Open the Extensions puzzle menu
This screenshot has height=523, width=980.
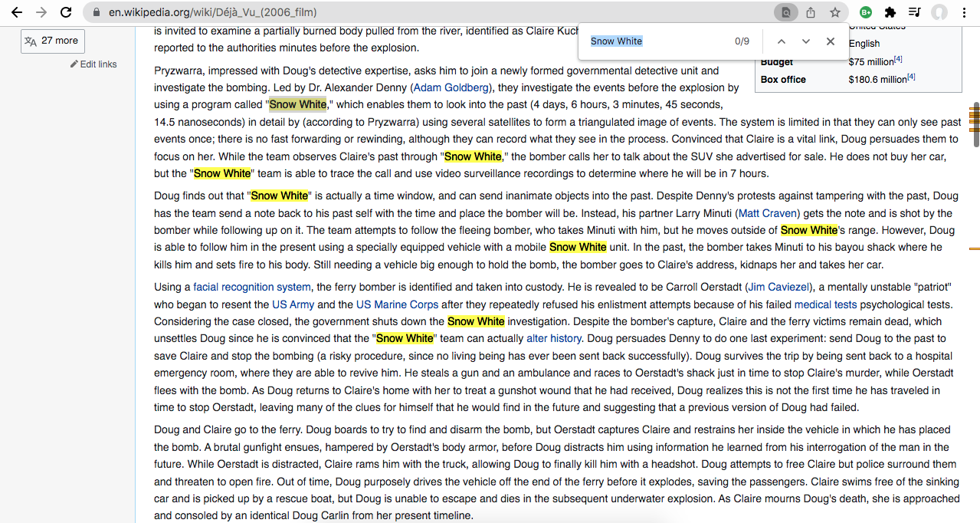point(890,12)
